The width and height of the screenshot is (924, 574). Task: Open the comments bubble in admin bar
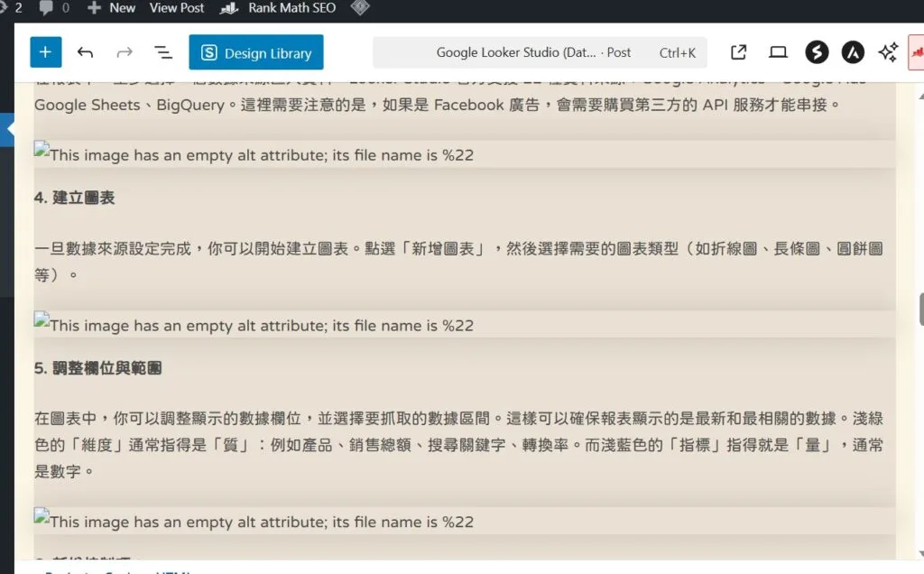click(x=46, y=7)
